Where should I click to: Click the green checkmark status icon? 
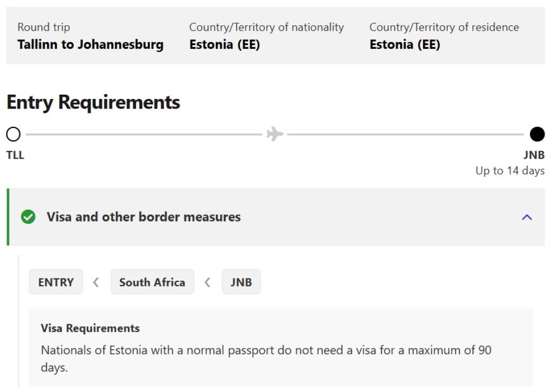[x=28, y=217]
